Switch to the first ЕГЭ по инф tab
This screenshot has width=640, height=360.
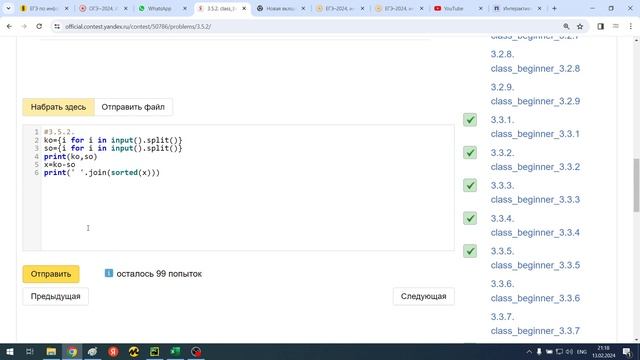44,9
